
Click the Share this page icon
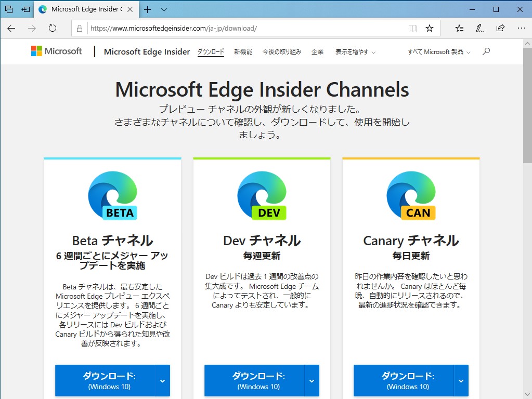point(500,28)
